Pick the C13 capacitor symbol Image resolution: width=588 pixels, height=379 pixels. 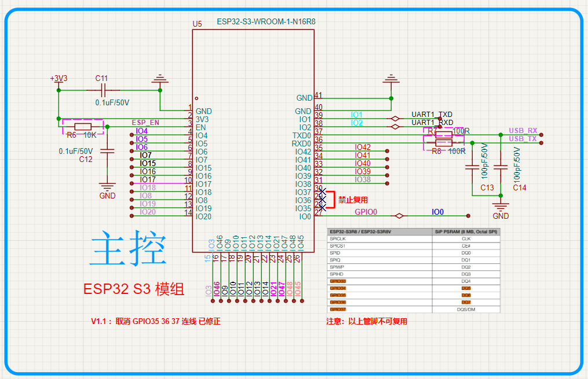tap(472, 167)
